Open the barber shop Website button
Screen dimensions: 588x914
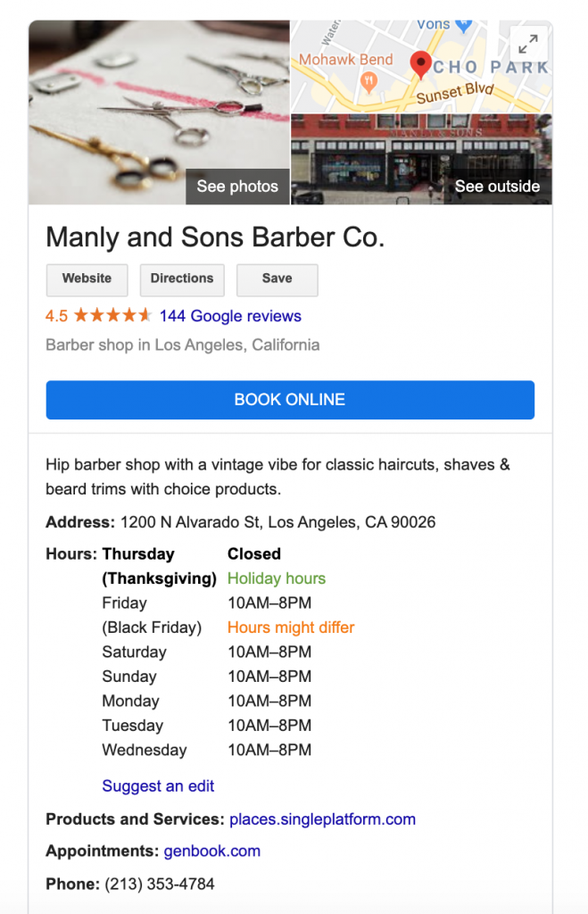click(87, 279)
